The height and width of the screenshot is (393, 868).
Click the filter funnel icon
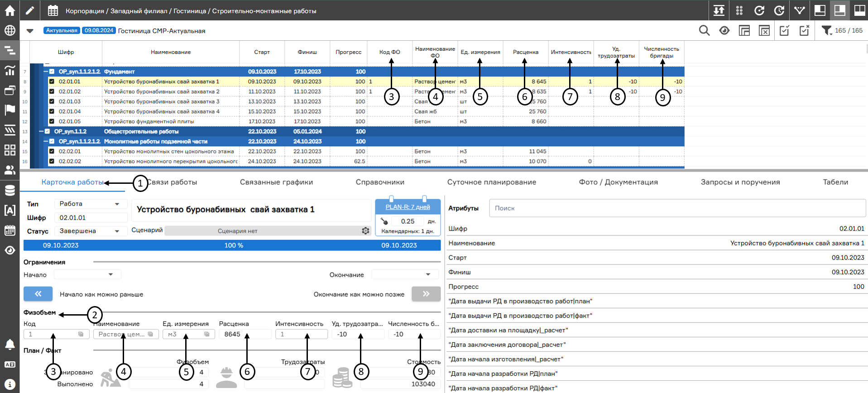pos(827,30)
